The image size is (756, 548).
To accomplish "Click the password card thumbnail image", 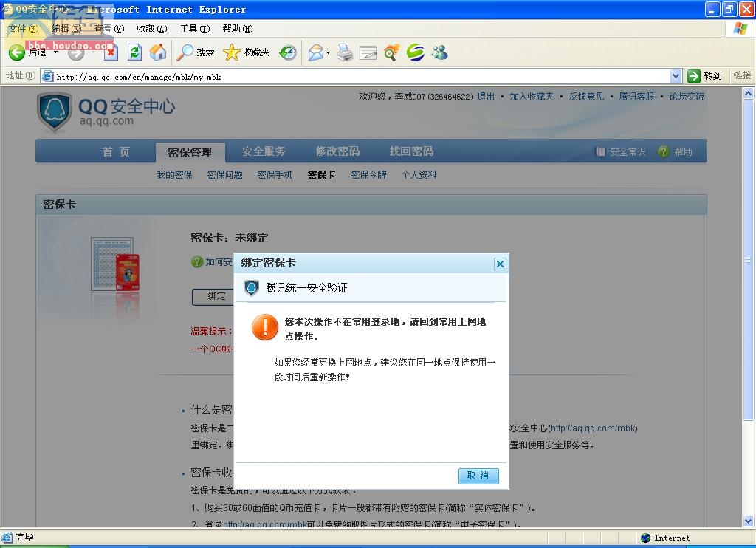I will [x=115, y=264].
